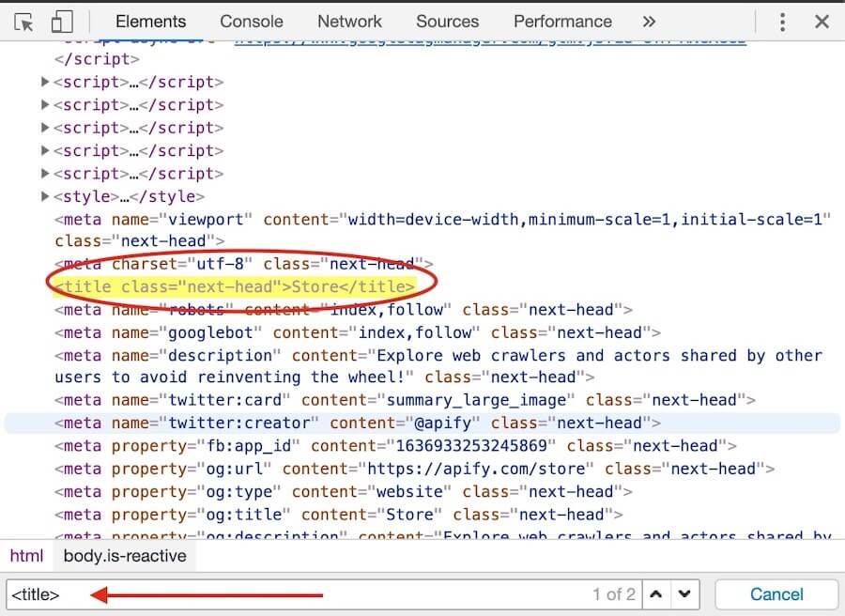The width and height of the screenshot is (845, 616).
Task: Select the meta viewport element line
Action: (442, 230)
